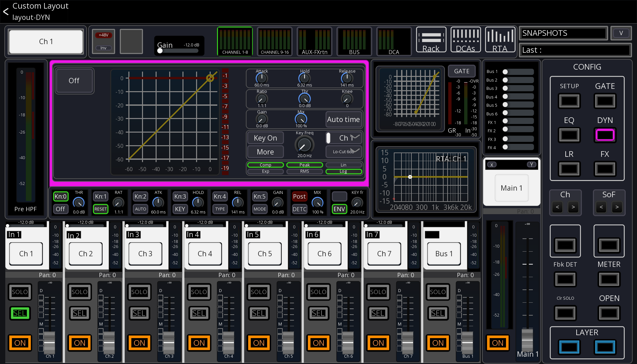Select the CHANNEL 1-8 meter bank
Screen dimensions: 637x364
click(235, 41)
